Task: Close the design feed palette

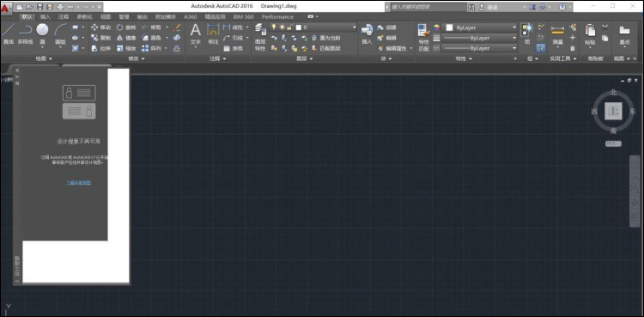Action: click(x=17, y=70)
